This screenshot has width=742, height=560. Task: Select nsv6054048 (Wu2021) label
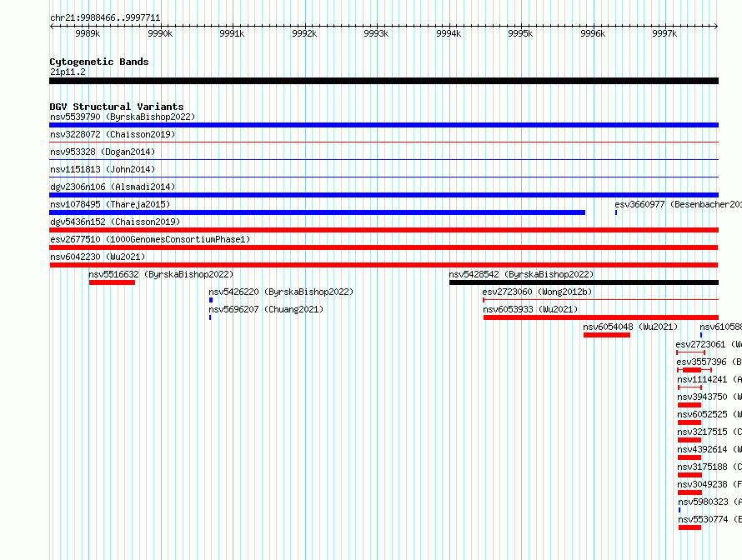(x=629, y=327)
